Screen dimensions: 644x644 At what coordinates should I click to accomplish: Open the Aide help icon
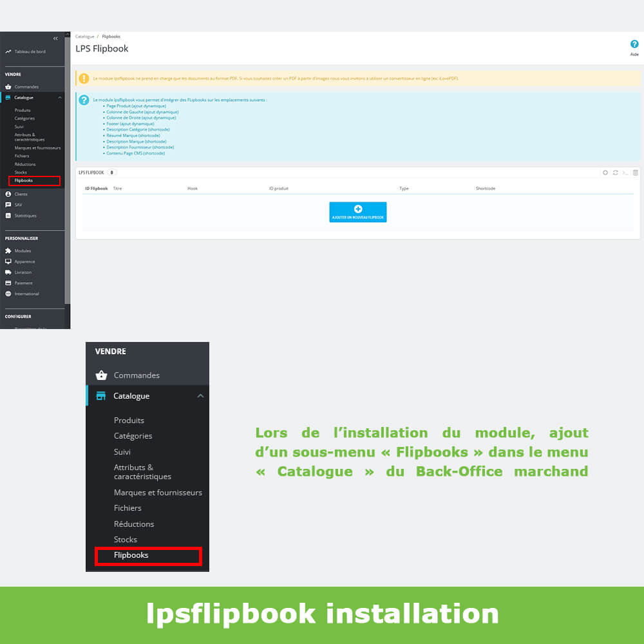[634, 44]
